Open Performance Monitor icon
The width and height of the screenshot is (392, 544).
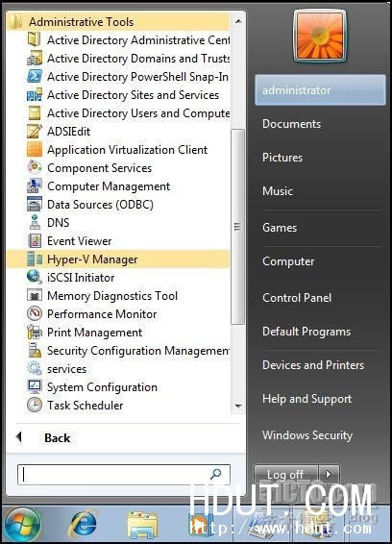tap(35, 313)
